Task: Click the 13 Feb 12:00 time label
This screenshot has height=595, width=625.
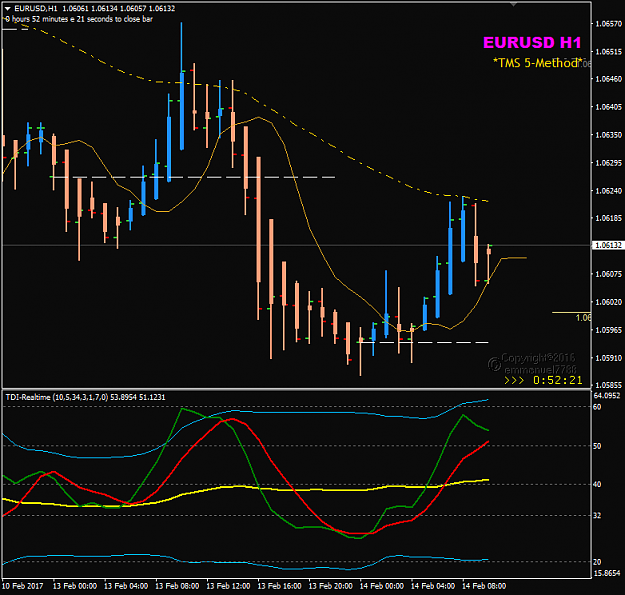Action: (x=228, y=586)
